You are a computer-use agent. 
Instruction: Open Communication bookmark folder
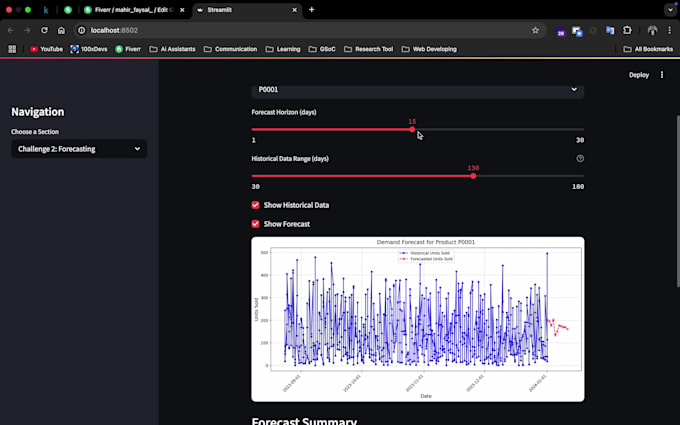coord(230,49)
